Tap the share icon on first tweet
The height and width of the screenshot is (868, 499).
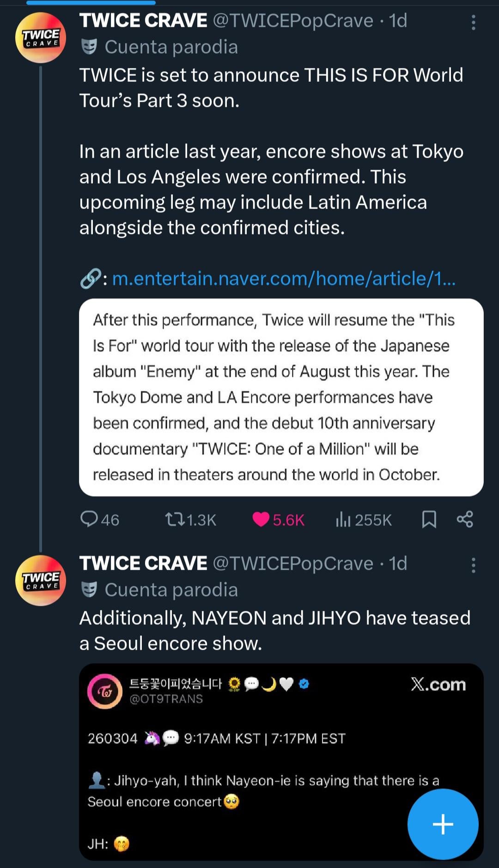[465, 519]
